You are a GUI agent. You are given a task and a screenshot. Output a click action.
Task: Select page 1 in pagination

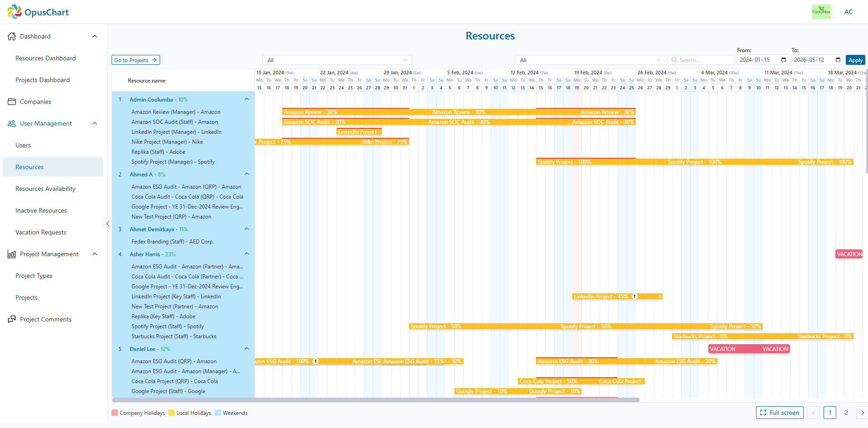click(829, 413)
